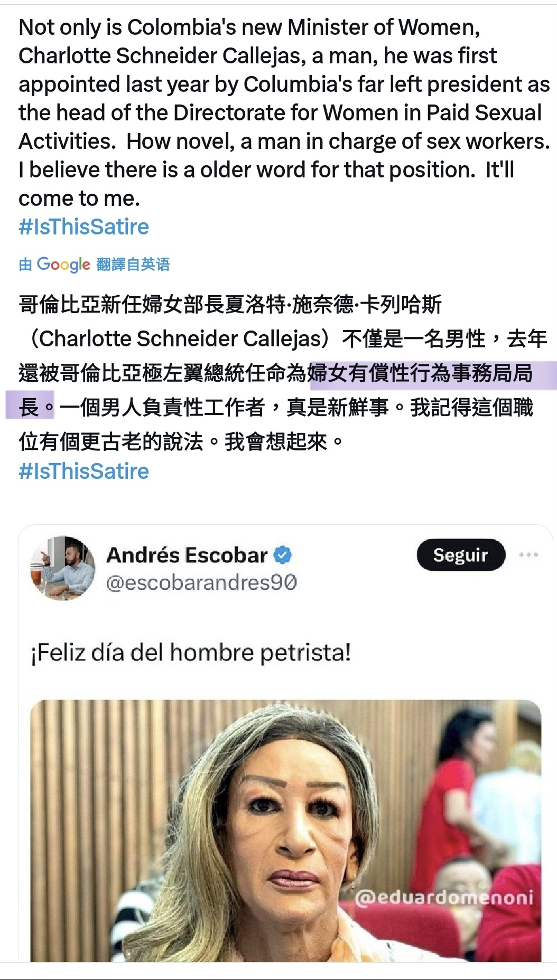557x980 pixels.
Task: Click the highlighted character 長 at the line start
Action: click(29, 407)
